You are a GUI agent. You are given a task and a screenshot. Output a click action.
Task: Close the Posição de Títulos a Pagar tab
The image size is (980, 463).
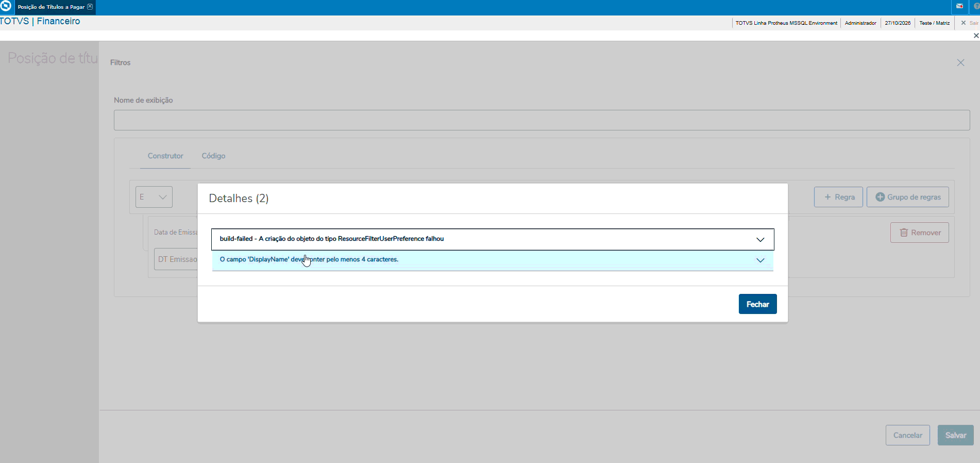click(90, 7)
